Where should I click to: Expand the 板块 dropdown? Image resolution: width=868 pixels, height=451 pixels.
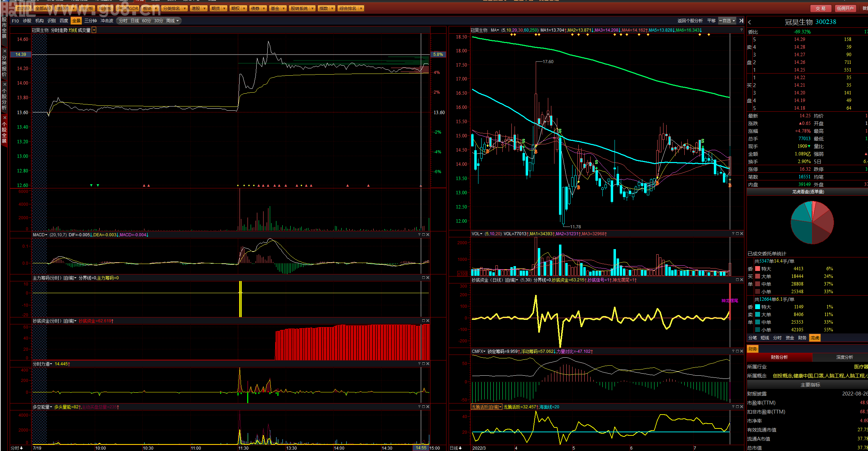coord(156,8)
